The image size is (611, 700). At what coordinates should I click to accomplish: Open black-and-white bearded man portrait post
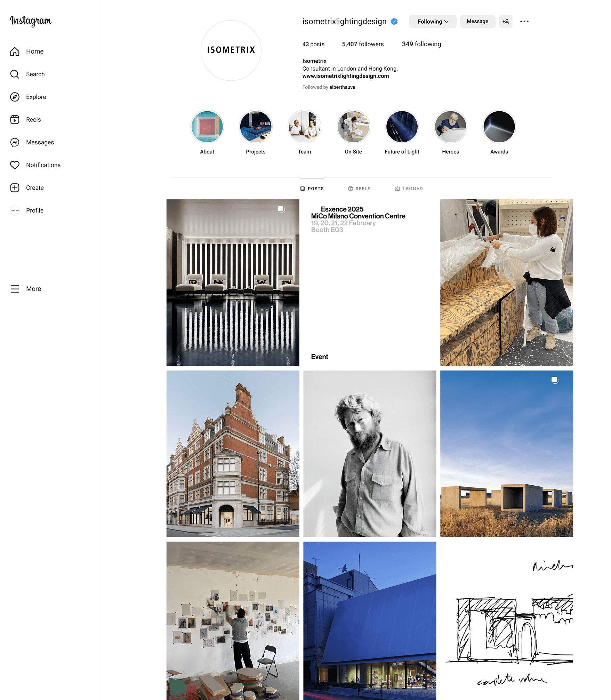(x=370, y=454)
